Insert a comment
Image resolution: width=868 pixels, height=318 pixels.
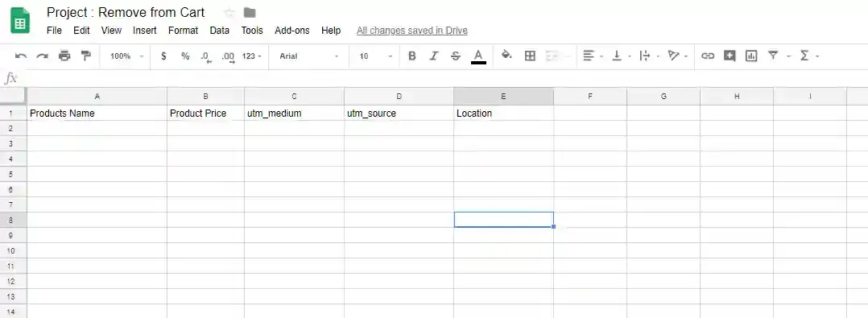point(730,56)
